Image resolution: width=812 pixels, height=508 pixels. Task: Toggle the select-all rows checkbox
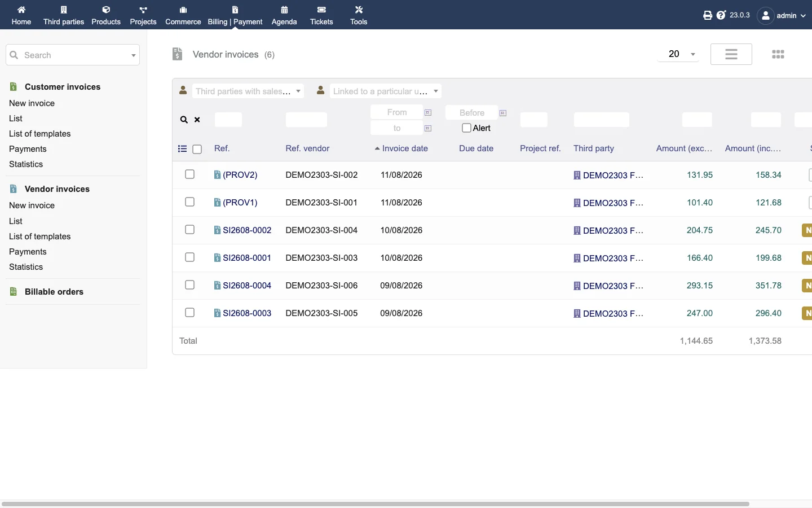click(197, 150)
